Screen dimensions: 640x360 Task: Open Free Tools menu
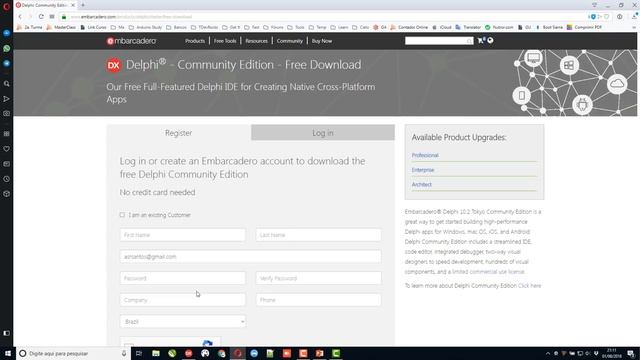click(225, 41)
